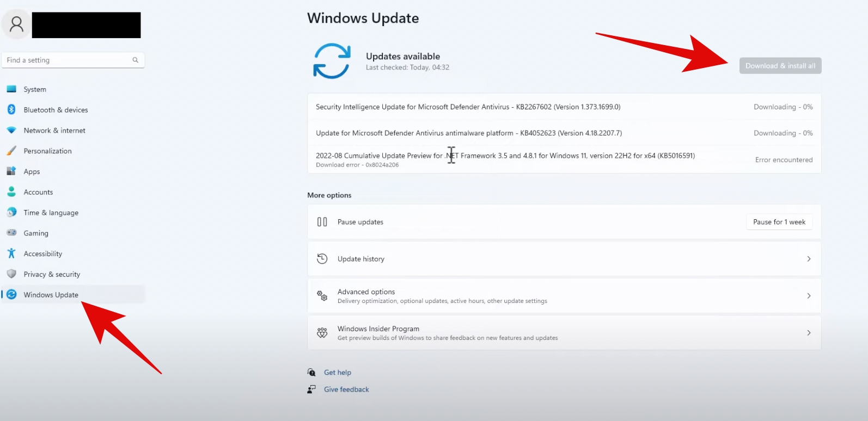Expand Update history chevron
The width and height of the screenshot is (868, 421).
809,259
